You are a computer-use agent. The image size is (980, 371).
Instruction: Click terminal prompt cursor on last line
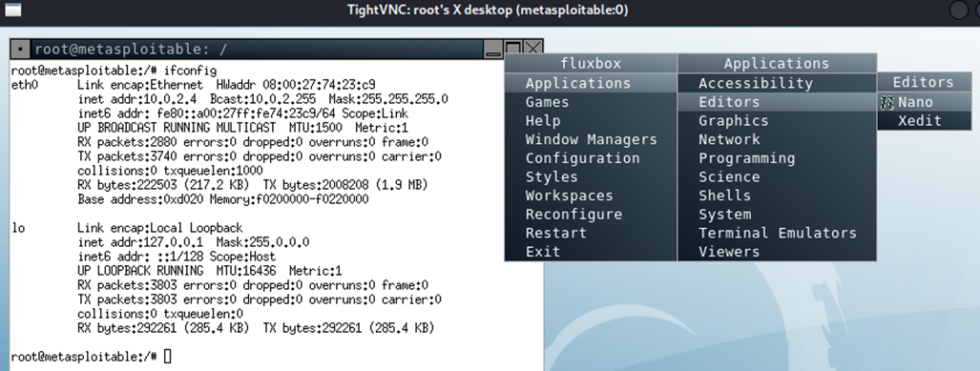pos(167,357)
